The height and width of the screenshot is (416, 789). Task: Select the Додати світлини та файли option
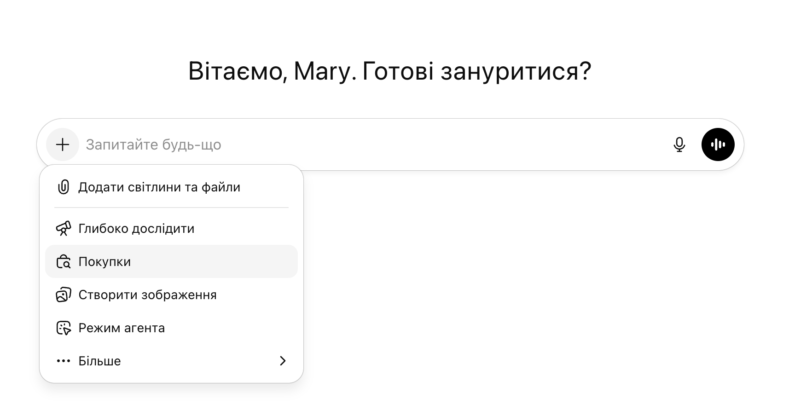pos(159,187)
